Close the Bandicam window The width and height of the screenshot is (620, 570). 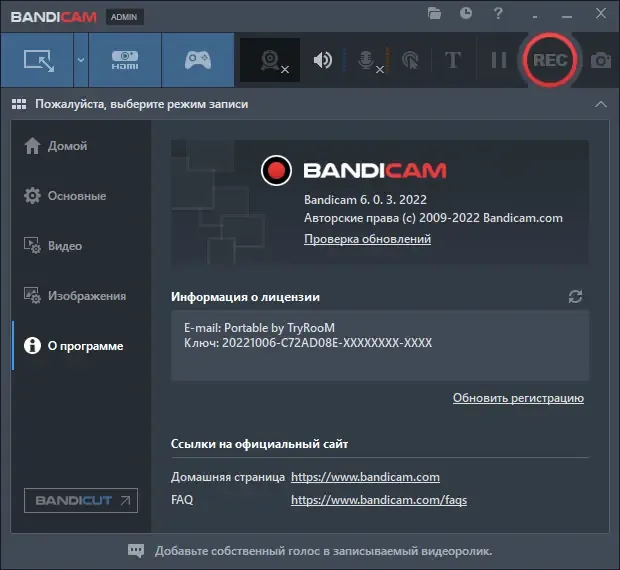pyautogui.click(x=601, y=13)
